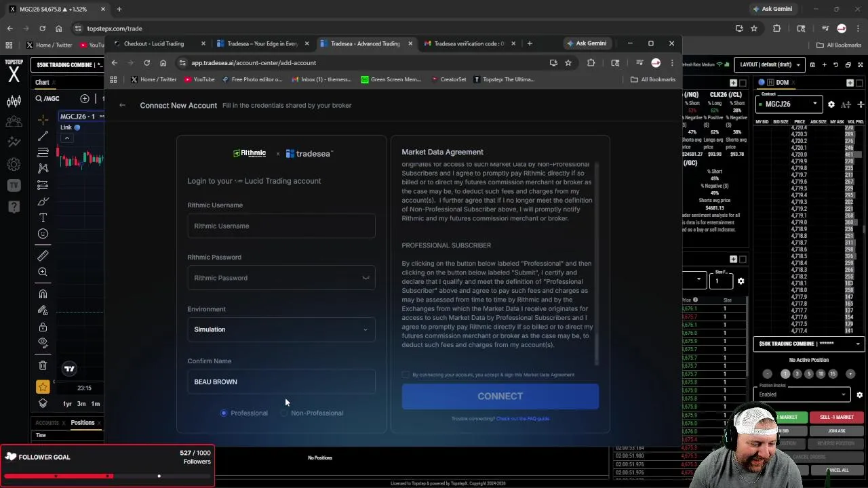Viewport: 868px width, 488px height.
Task: Click the yellow favorites star icon
Action: (43, 387)
